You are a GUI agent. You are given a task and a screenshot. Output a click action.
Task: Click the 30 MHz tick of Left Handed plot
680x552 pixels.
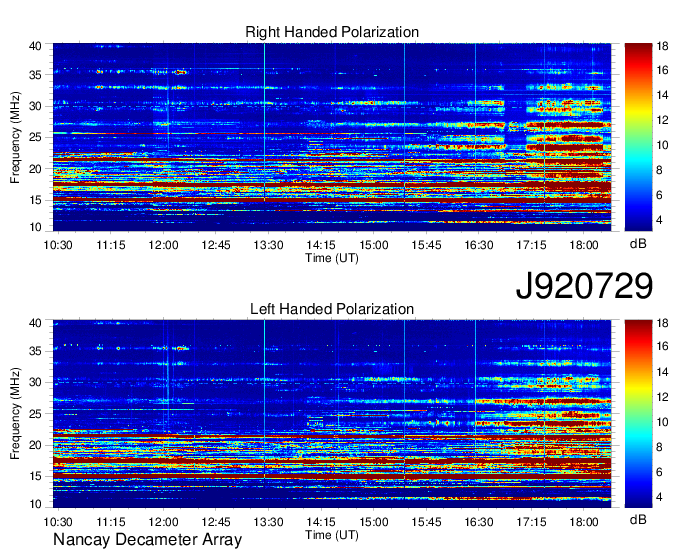point(35,382)
